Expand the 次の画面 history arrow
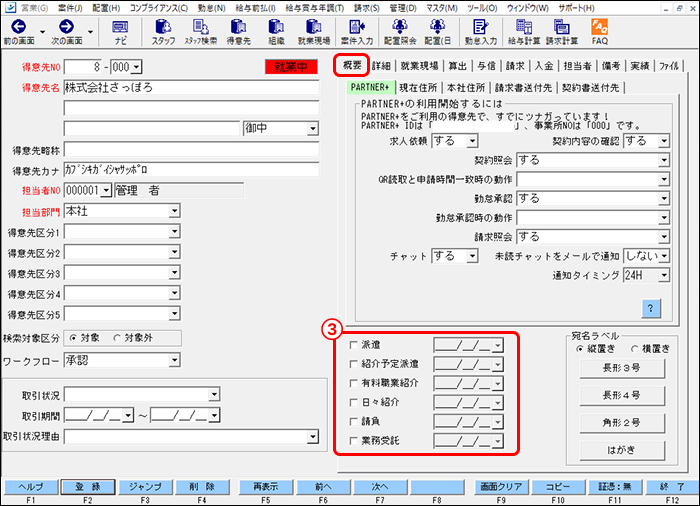700x506 pixels. coord(90,32)
